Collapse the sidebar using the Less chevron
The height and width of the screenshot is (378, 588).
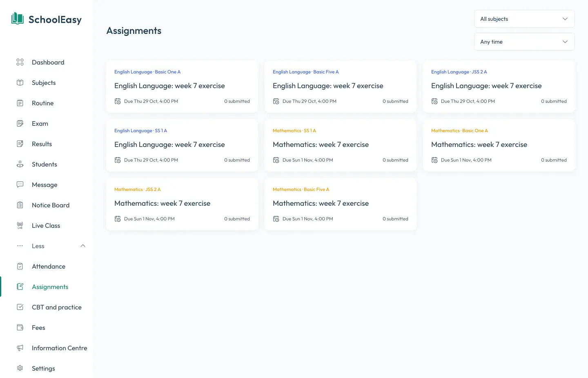point(83,246)
